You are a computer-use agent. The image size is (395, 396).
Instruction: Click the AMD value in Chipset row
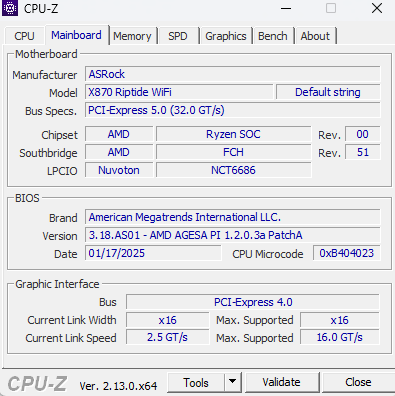tap(119, 134)
